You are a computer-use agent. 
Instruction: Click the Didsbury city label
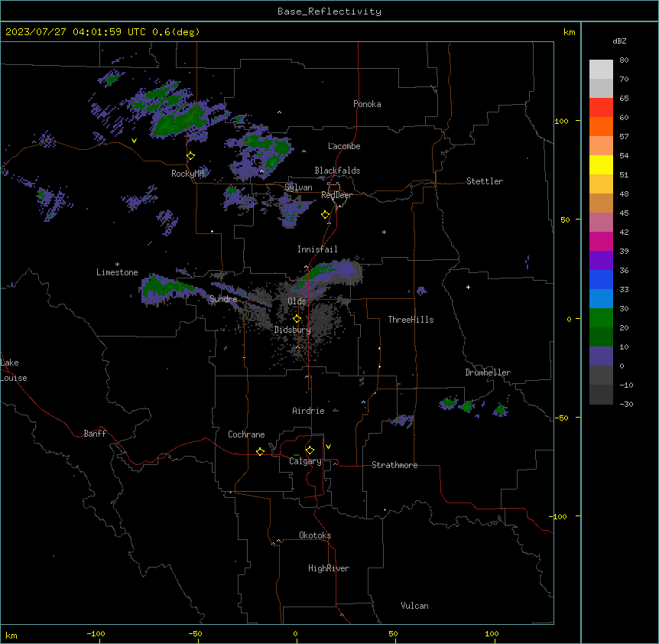[x=293, y=330]
